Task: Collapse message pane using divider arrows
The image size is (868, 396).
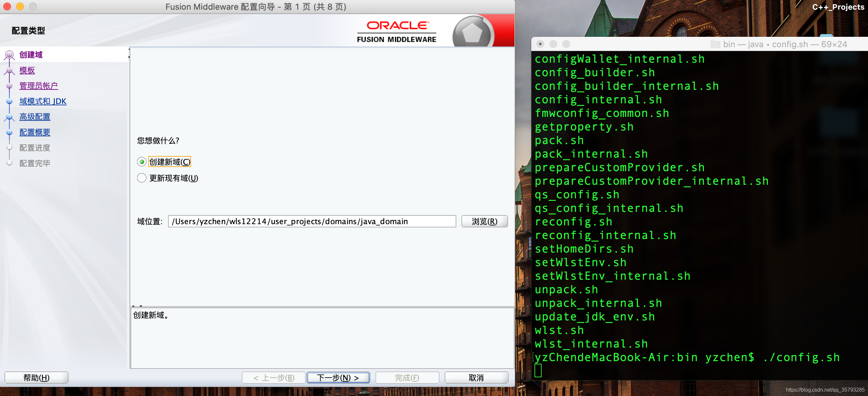Action: click(141, 306)
